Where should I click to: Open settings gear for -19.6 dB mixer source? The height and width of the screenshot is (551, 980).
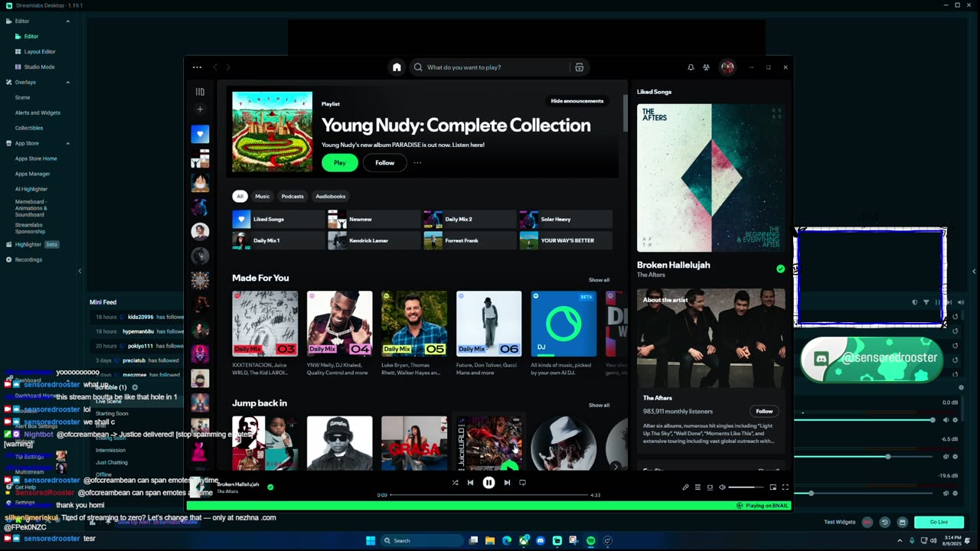tap(955, 494)
